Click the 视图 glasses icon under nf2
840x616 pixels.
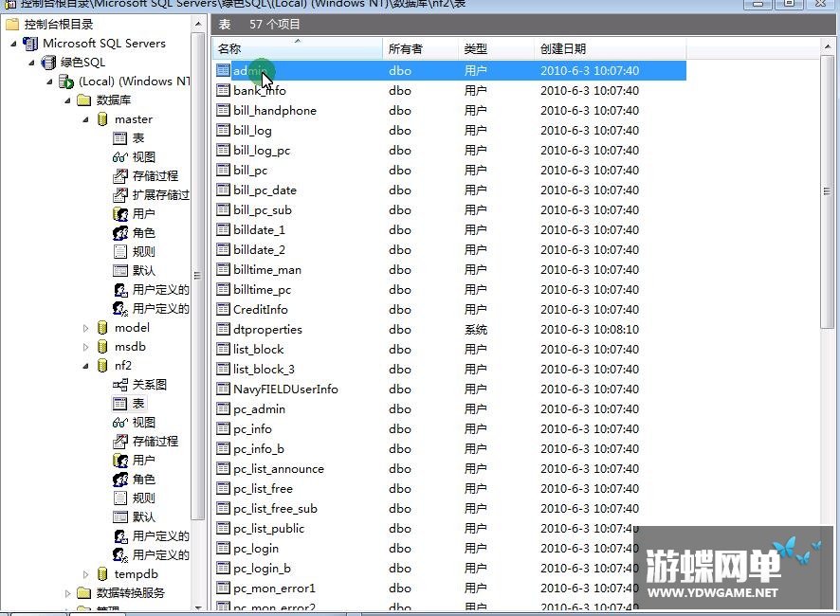pyautogui.click(x=120, y=423)
